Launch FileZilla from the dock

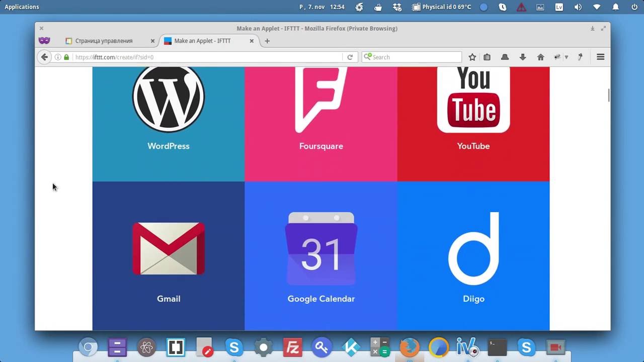292,347
